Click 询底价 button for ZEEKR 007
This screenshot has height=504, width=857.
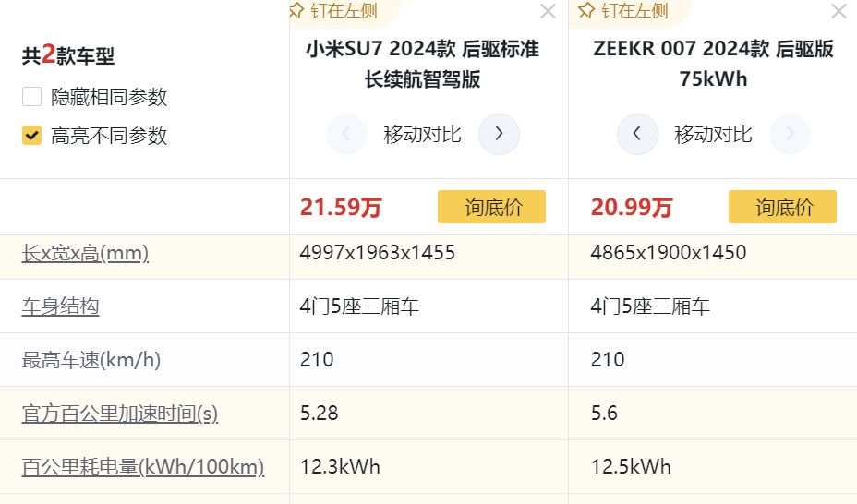click(x=782, y=207)
